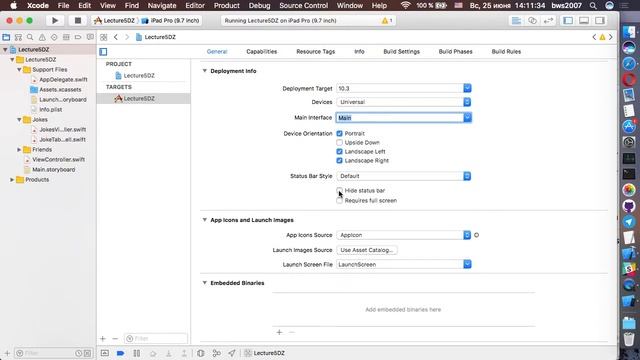Go forward in editor history
The image size is (640, 360).
[127, 37]
